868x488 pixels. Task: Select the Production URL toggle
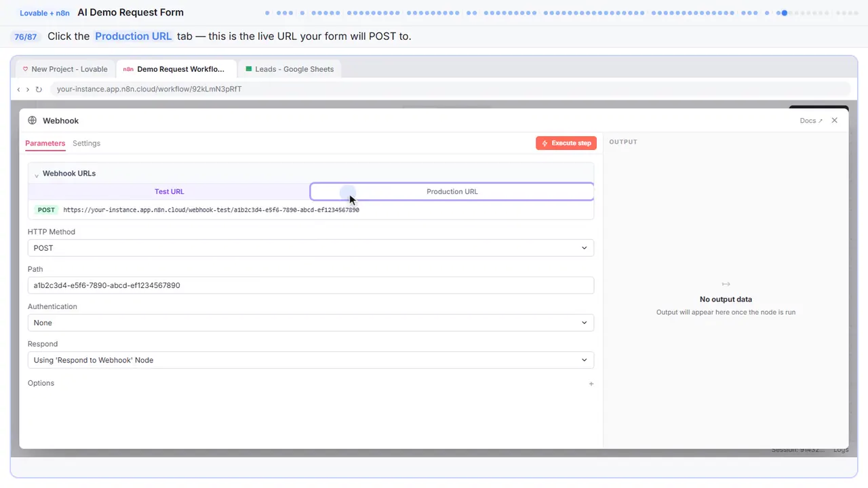(452, 192)
